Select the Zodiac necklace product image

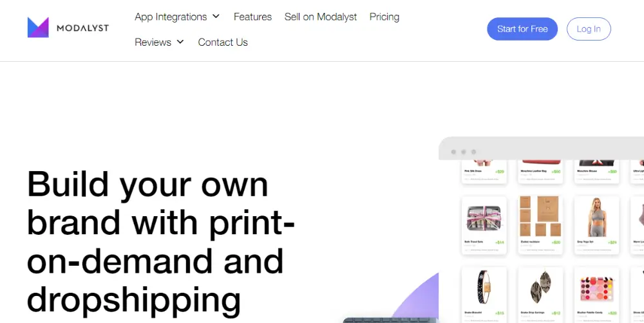(540, 216)
